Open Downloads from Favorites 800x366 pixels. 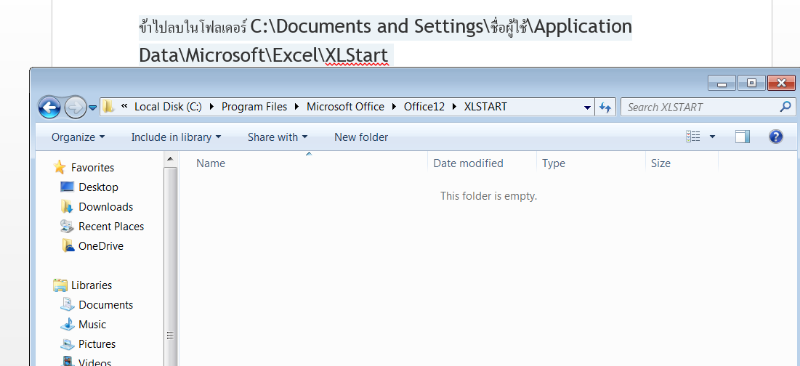pos(106,207)
